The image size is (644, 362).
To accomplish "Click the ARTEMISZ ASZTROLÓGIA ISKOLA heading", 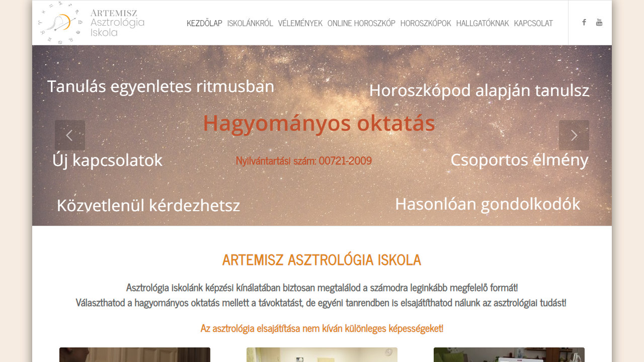I will (322, 260).
